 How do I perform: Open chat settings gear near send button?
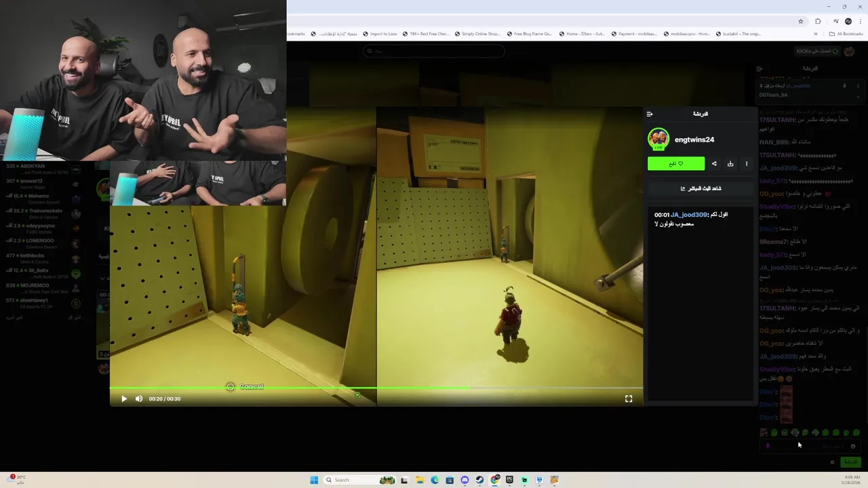(832, 462)
